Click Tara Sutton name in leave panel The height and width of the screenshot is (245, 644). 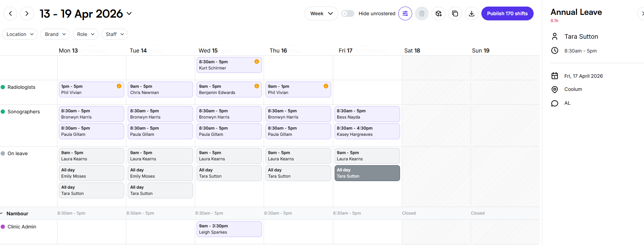[581, 37]
